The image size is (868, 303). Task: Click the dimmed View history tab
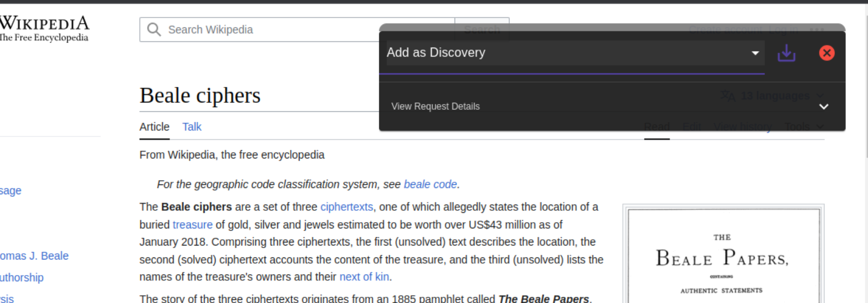[742, 127]
